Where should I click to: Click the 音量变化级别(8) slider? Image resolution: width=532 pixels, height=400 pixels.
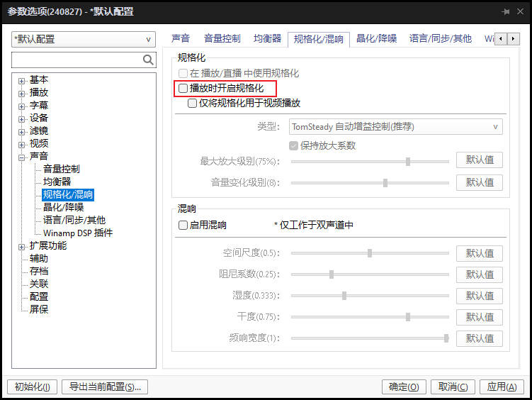[x=370, y=183]
